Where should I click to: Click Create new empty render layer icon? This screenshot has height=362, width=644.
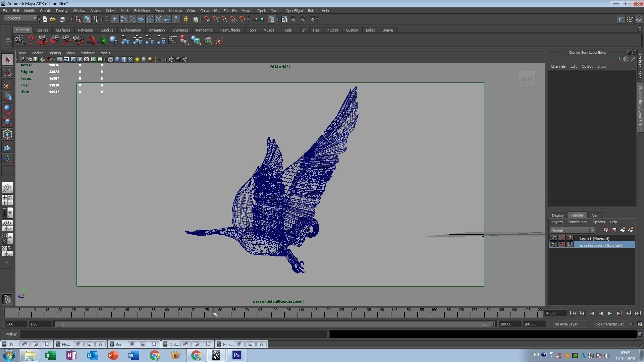point(623,230)
